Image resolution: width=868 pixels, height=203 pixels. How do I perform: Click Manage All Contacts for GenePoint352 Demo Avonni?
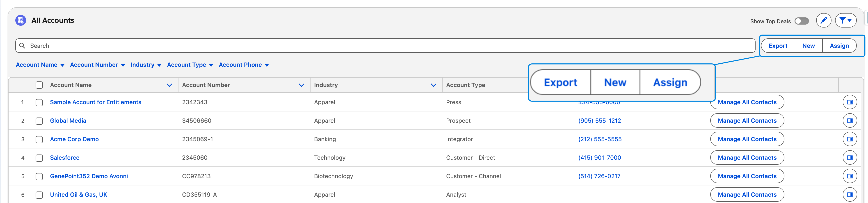point(747,176)
